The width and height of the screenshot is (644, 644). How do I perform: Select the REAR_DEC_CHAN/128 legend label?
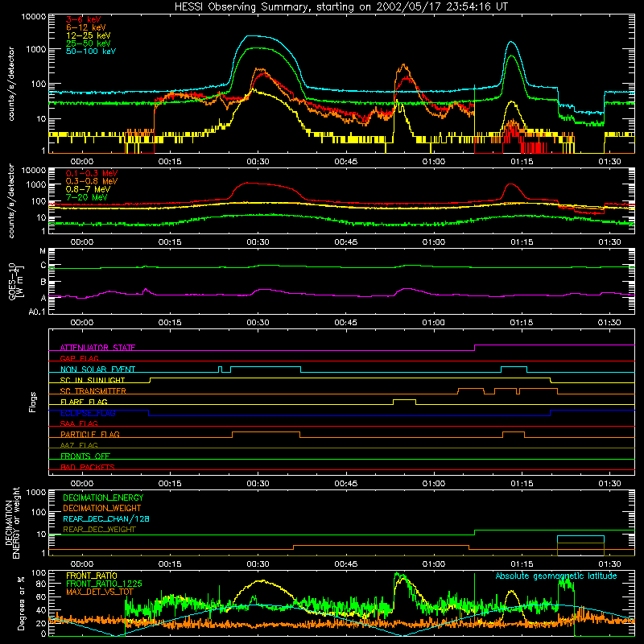click(x=106, y=518)
